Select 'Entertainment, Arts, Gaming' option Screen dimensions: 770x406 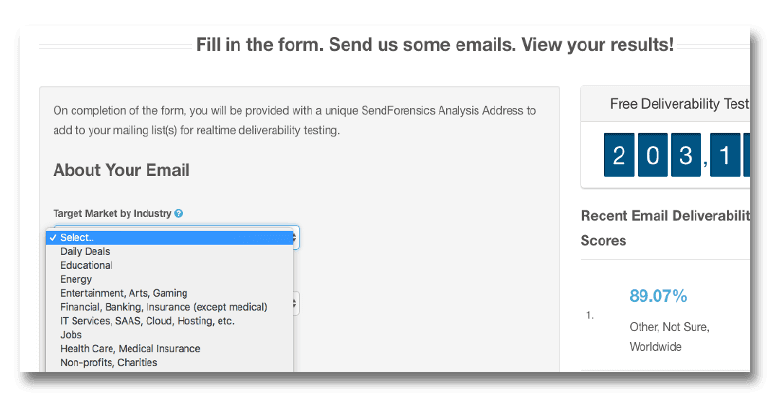coord(123,293)
